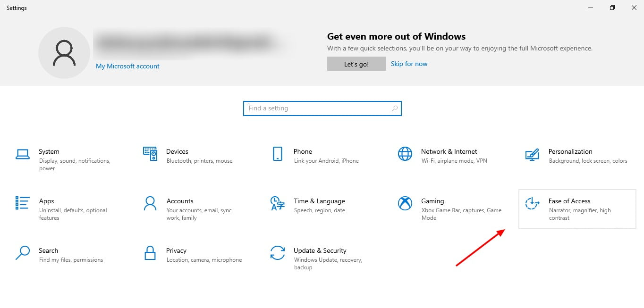Select the Gaming heading text
The width and height of the screenshot is (644, 308).
pyautogui.click(x=432, y=201)
